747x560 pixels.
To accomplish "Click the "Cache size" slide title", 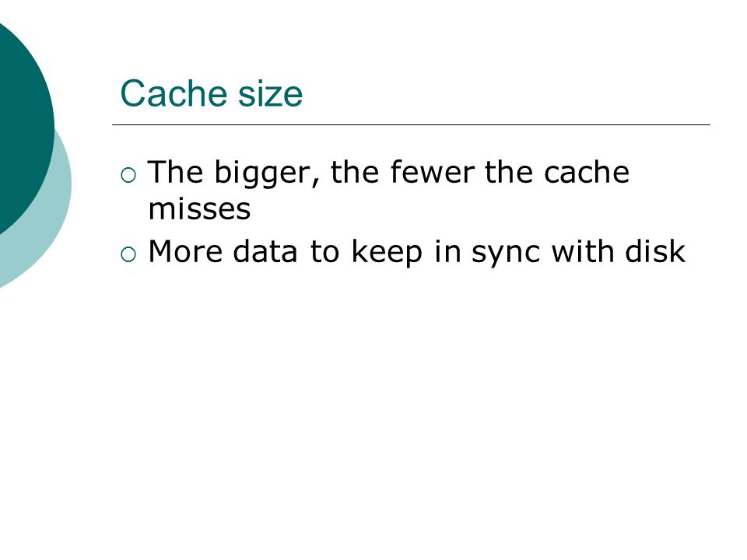I will point(212,93).
